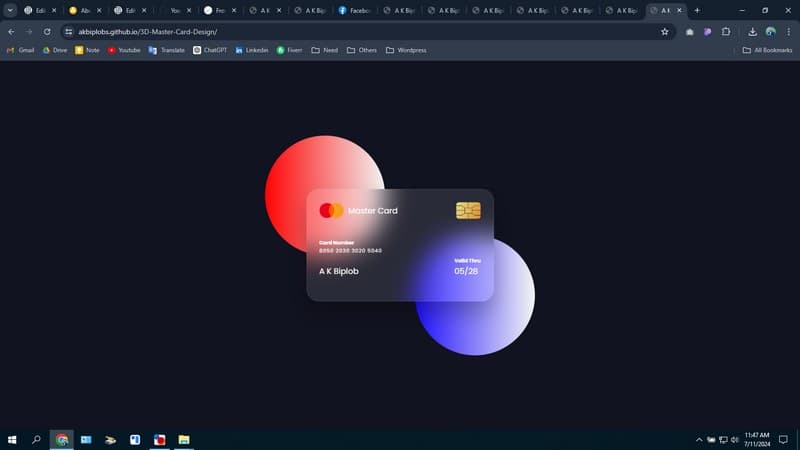Open the Chrome three-dot menu

pos(788,32)
